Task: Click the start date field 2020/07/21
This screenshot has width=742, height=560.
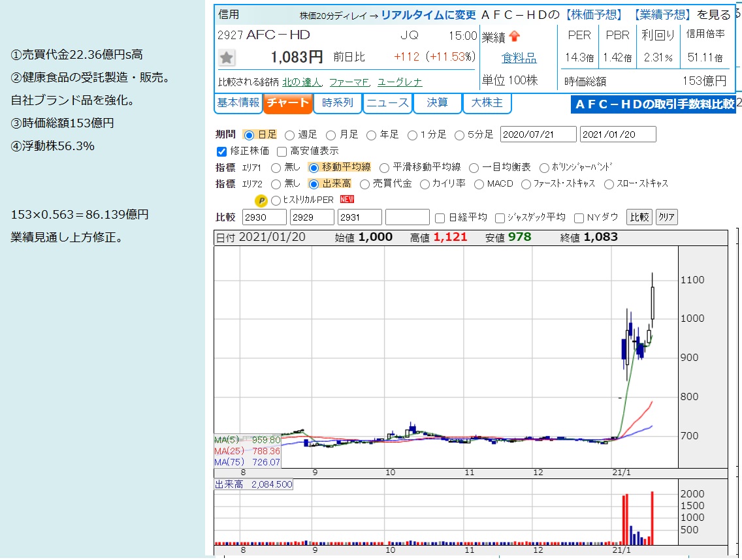Action: (538, 135)
